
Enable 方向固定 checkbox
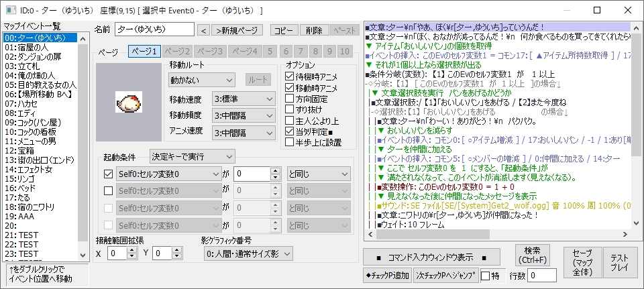coord(289,99)
